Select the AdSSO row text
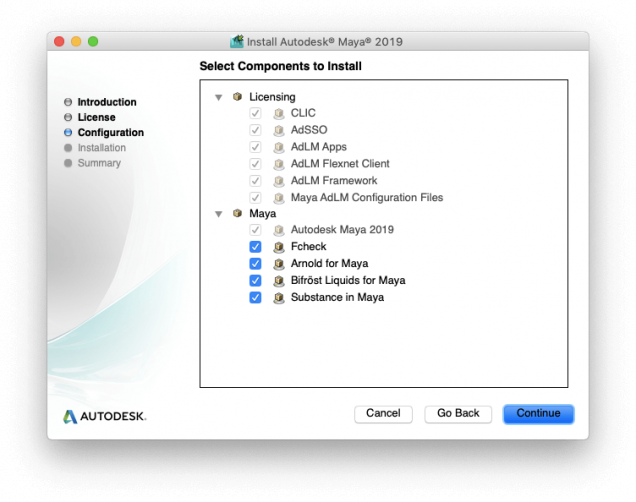The width and height of the screenshot is (636, 502). [309, 130]
